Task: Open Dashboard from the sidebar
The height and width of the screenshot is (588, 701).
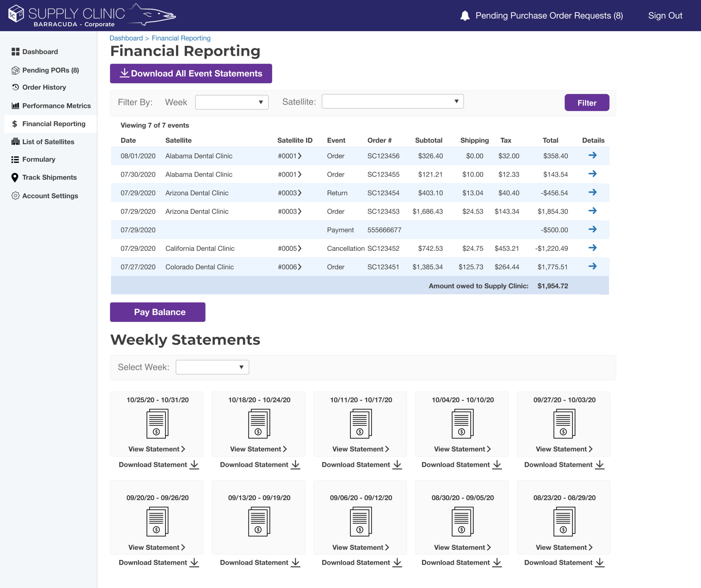Action: [x=40, y=52]
